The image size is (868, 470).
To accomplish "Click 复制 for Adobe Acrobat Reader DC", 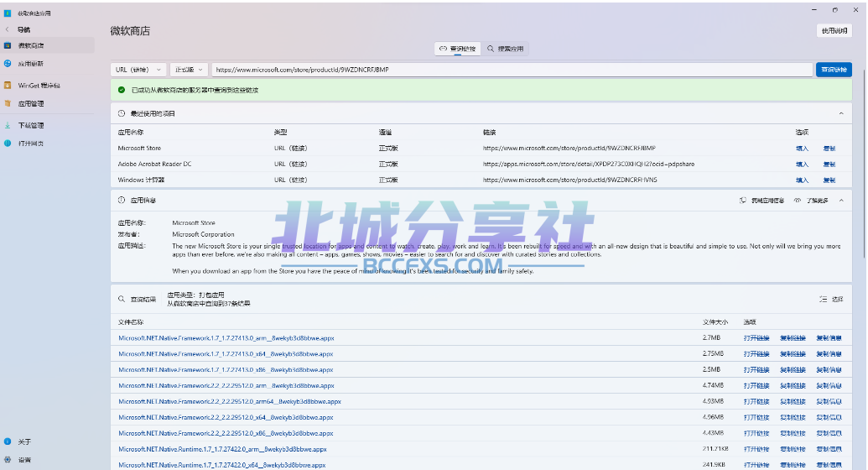I will [829, 164].
